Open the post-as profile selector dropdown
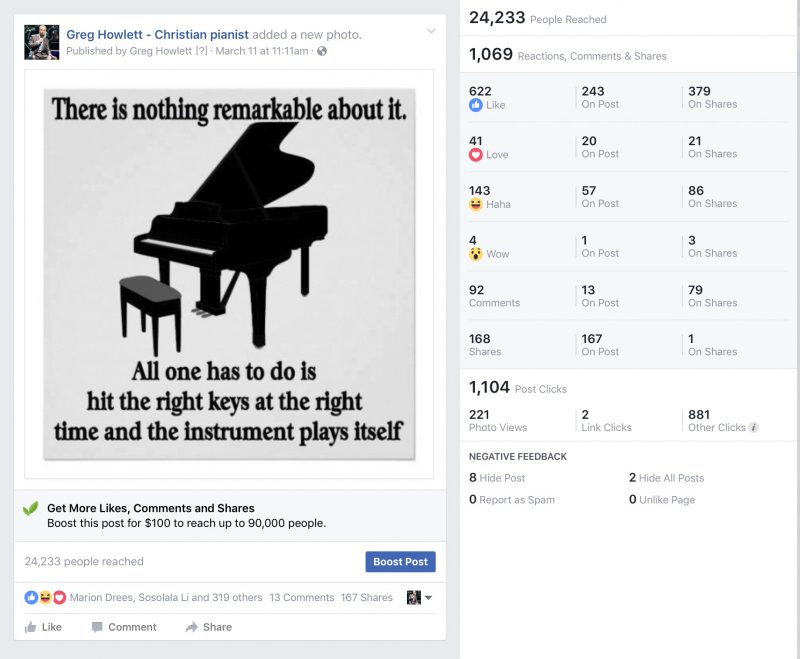800x659 pixels. [x=419, y=597]
